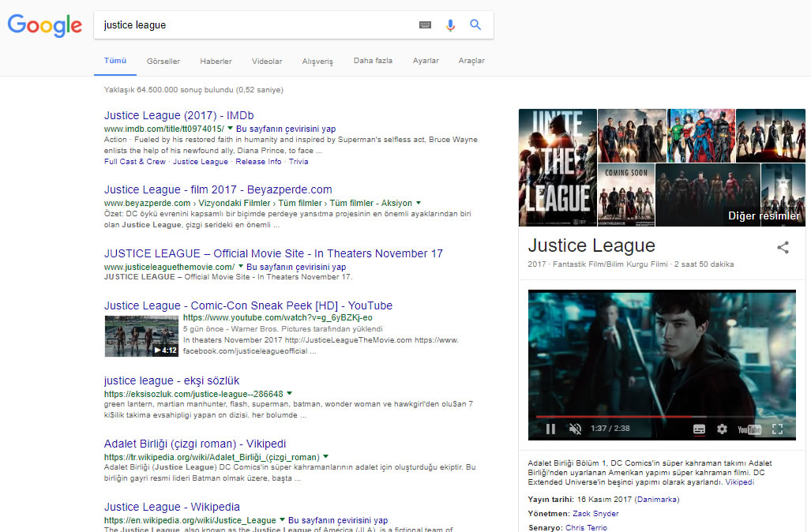Open the Justice League - Wikipedia result
Screen dimensions: 811x532
[171, 507]
